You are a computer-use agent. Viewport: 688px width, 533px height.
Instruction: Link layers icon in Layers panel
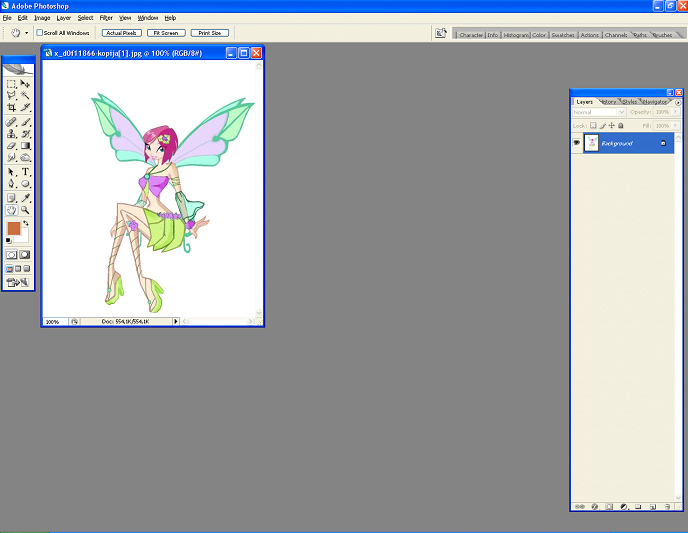[580, 507]
